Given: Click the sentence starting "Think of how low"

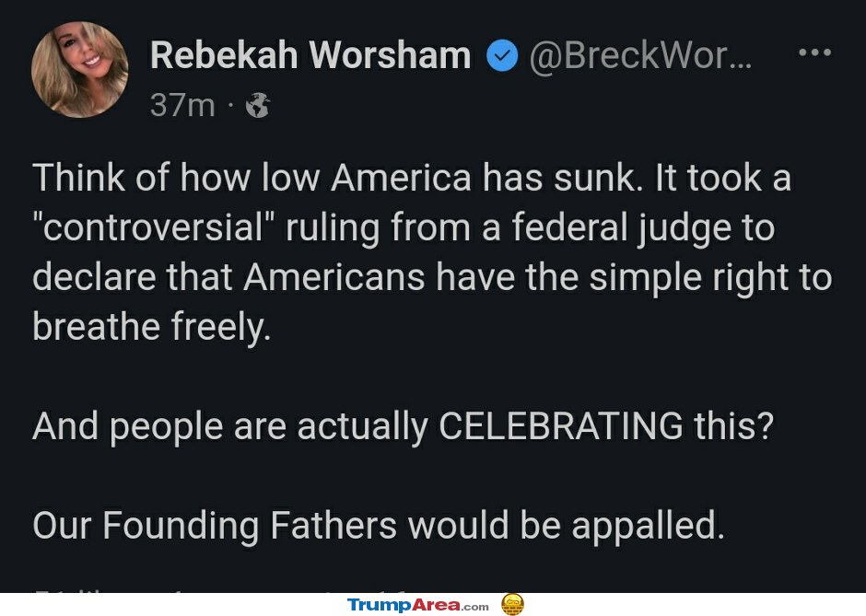Looking at the screenshot, I should (337, 178).
